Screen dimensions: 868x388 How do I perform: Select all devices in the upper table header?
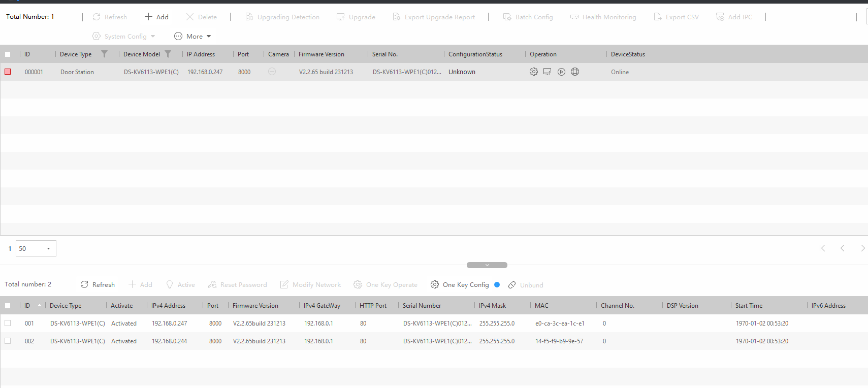[x=8, y=54]
